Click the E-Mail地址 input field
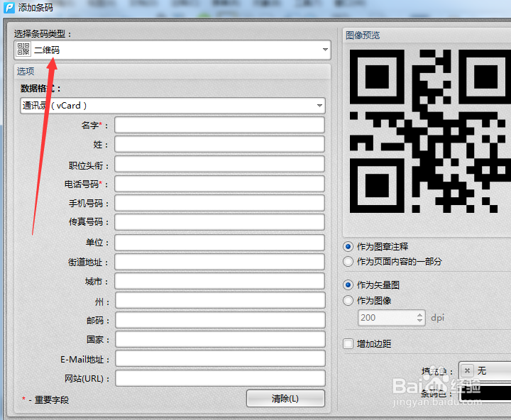 click(x=220, y=358)
